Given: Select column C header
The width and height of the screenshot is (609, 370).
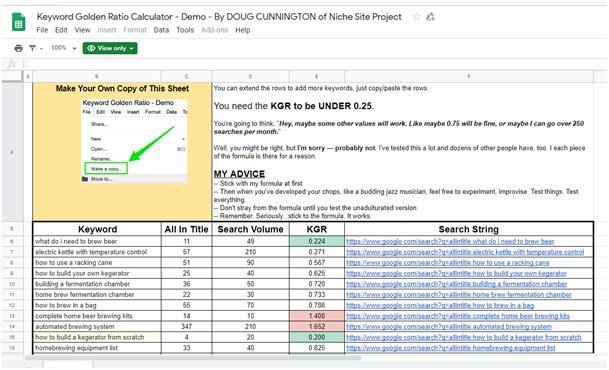Looking at the screenshot, I should pos(186,76).
